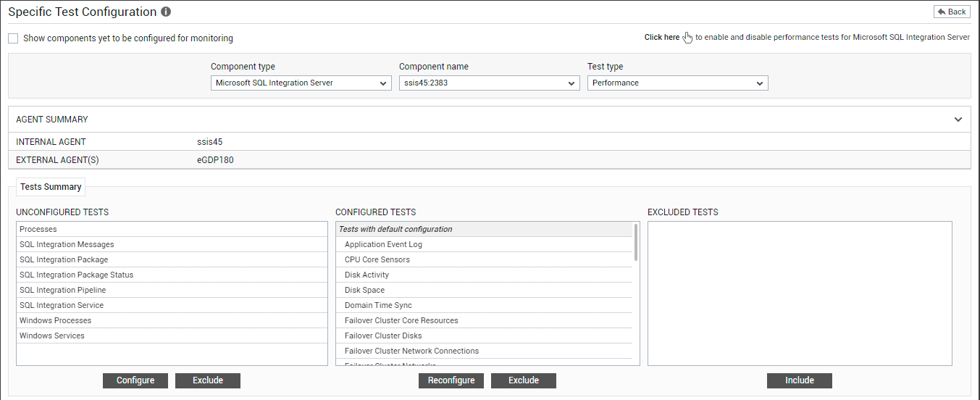Image resolution: width=980 pixels, height=400 pixels.
Task: Select the SQL Integration Package row
Action: 172,259
